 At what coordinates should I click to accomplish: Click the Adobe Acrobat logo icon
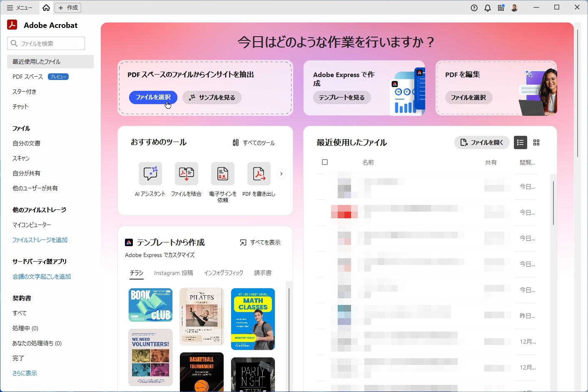point(12,25)
